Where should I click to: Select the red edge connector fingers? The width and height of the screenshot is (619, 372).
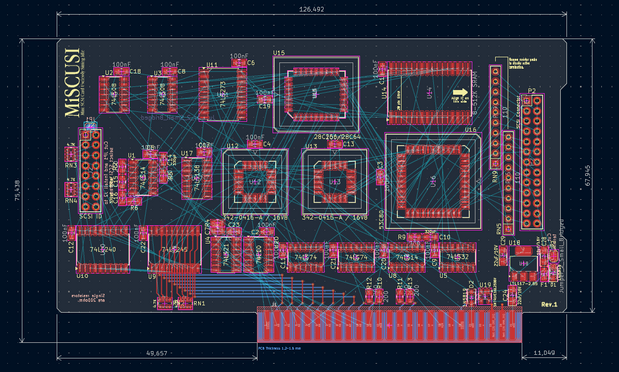(390, 326)
